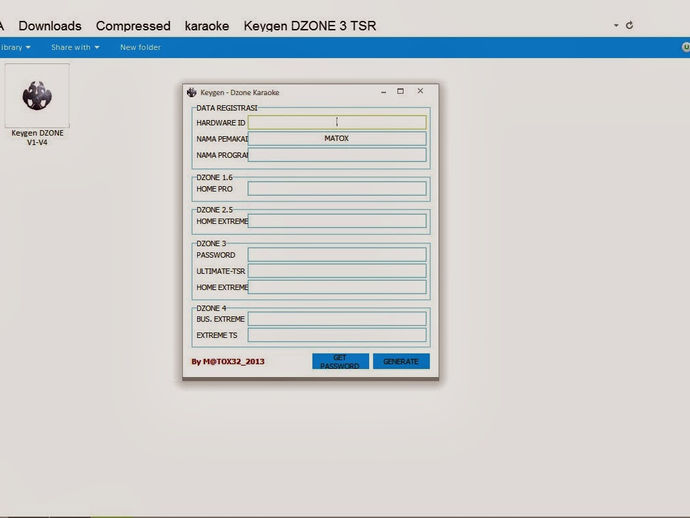The height and width of the screenshot is (518, 690).
Task: Click the GENERATE button
Action: click(401, 361)
